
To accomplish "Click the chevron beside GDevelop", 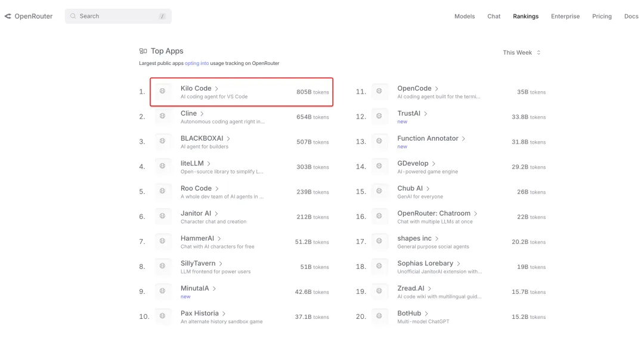I will [x=434, y=164].
